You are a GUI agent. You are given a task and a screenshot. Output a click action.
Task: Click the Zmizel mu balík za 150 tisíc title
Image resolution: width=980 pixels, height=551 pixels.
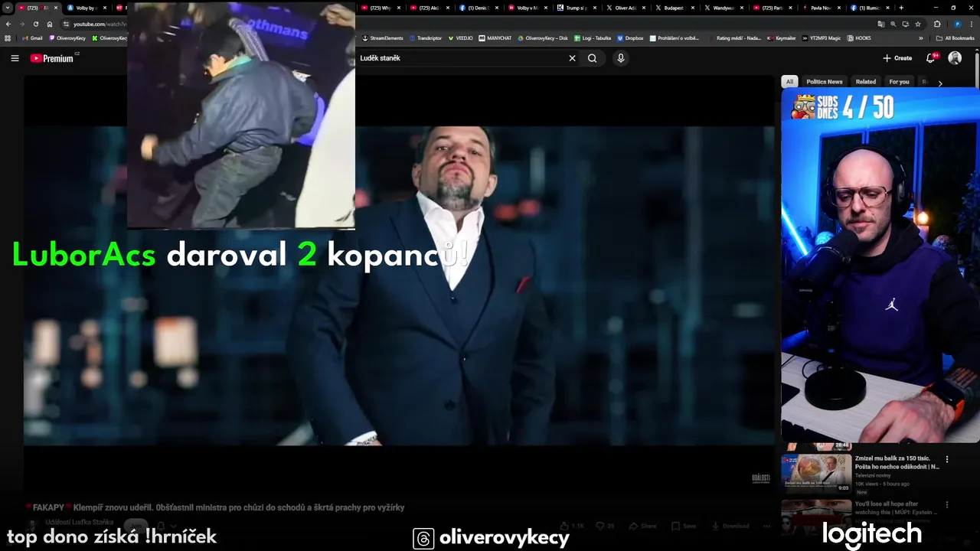897,462
